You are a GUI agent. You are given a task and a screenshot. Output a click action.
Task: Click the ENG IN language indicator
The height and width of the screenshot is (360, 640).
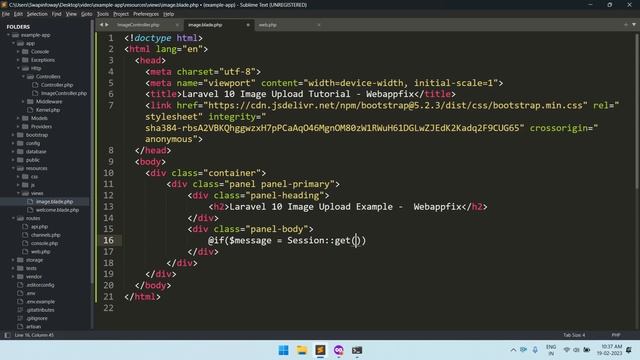[x=551, y=350]
